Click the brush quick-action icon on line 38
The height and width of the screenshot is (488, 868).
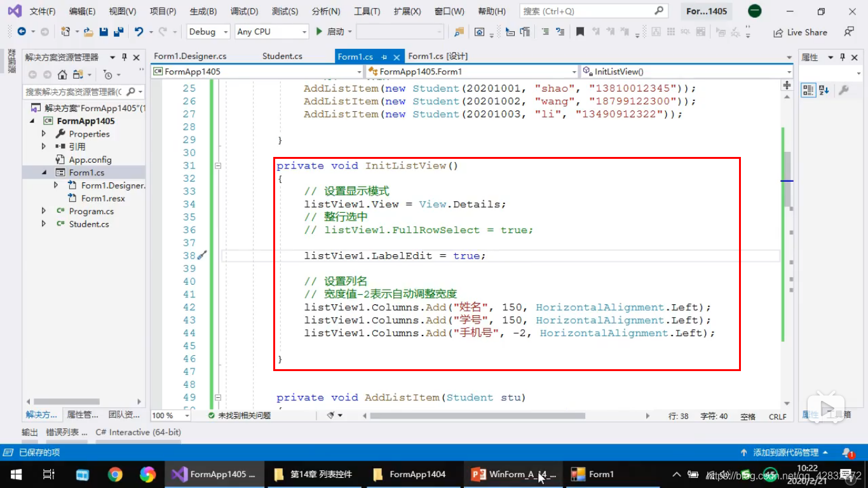(202, 255)
